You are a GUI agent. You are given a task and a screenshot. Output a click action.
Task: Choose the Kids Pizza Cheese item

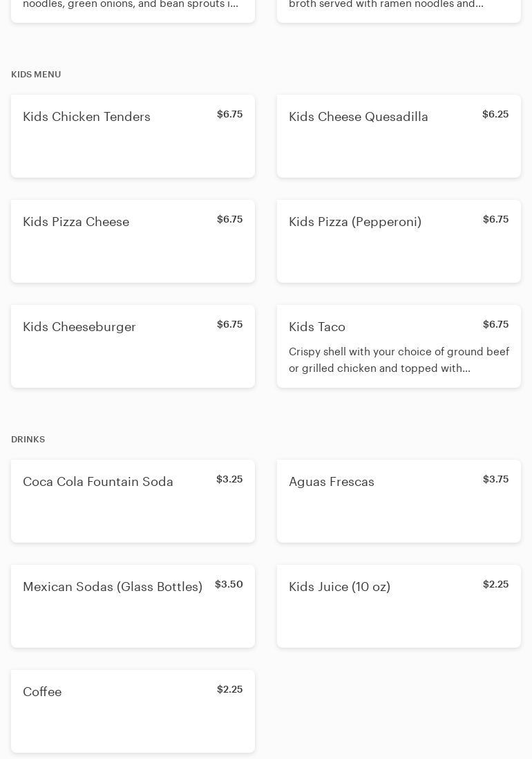pos(133,241)
